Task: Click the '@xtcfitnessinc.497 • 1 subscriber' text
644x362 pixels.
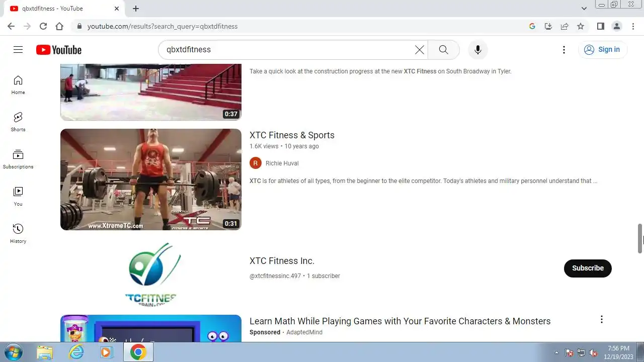Action: [295, 276]
